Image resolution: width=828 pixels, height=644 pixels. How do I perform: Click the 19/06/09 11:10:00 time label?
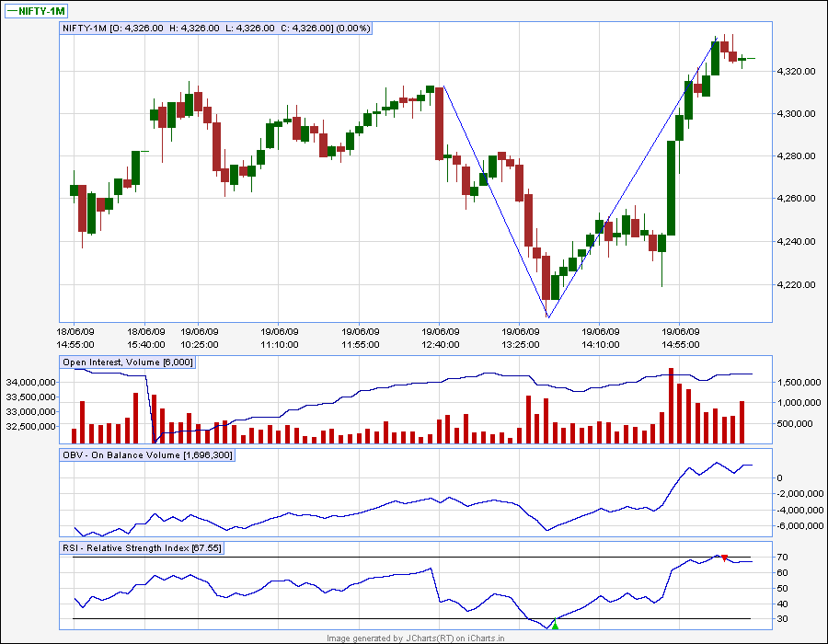pos(280,339)
